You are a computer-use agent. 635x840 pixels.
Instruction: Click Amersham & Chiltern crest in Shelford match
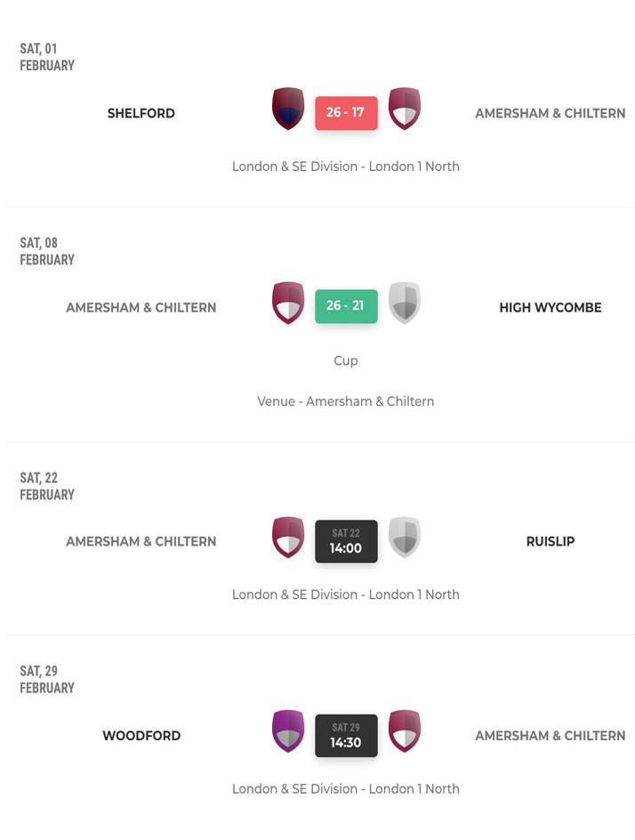tap(405, 109)
